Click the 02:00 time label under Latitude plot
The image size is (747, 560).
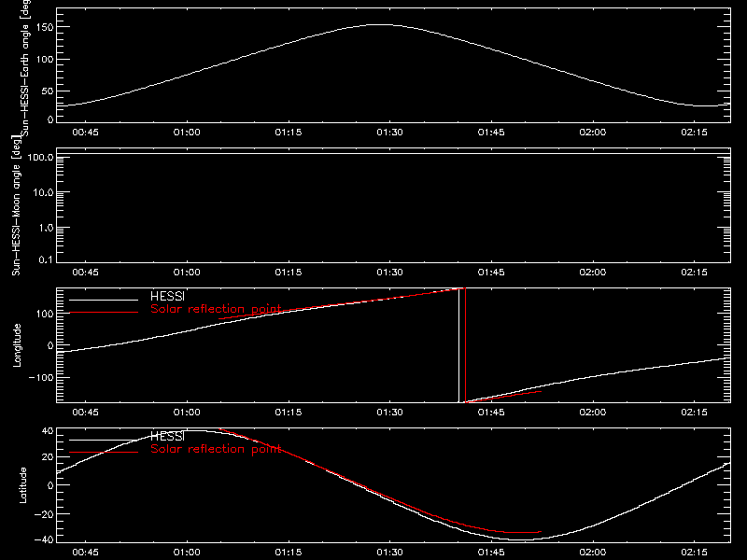tap(593, 553)
